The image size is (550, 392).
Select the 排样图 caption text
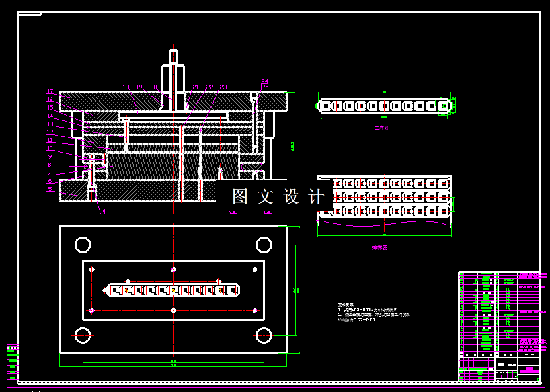[380, 247]
